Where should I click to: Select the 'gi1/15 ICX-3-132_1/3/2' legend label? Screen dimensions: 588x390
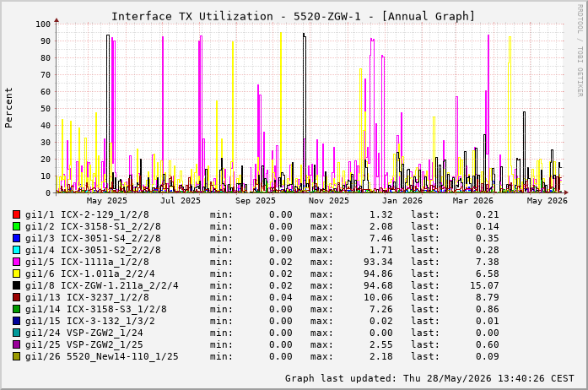click(90, 321)
